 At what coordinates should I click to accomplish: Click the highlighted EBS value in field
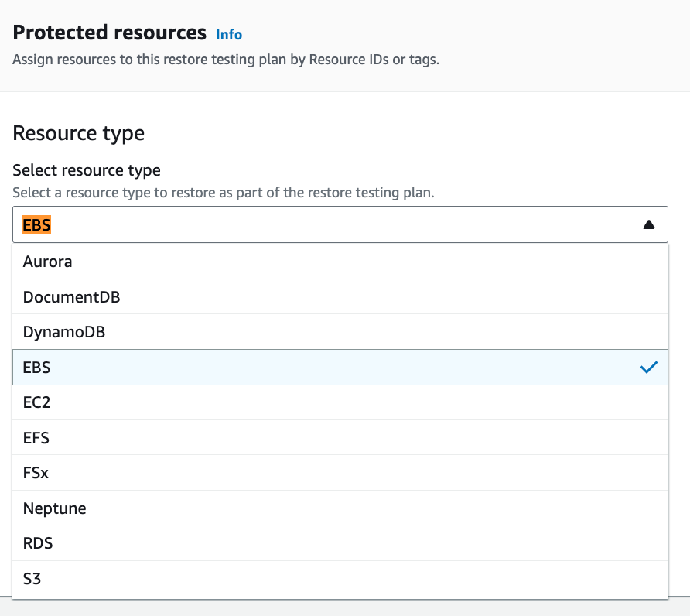click(x=36, y=225)
